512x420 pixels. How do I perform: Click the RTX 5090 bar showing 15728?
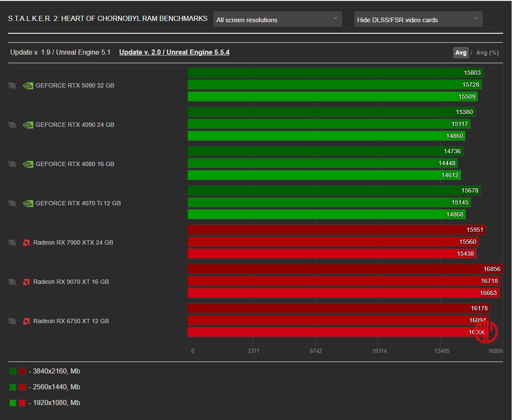335,85
